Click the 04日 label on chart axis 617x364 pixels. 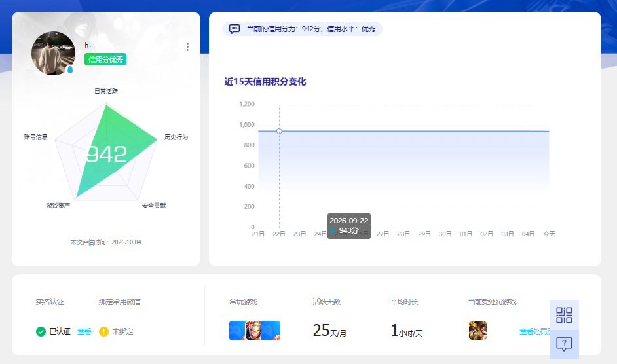(528, 234)
